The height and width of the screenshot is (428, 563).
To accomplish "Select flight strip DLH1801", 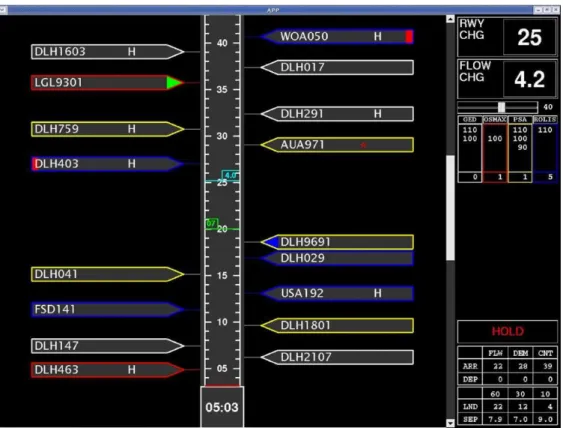I will click(338, 325).
